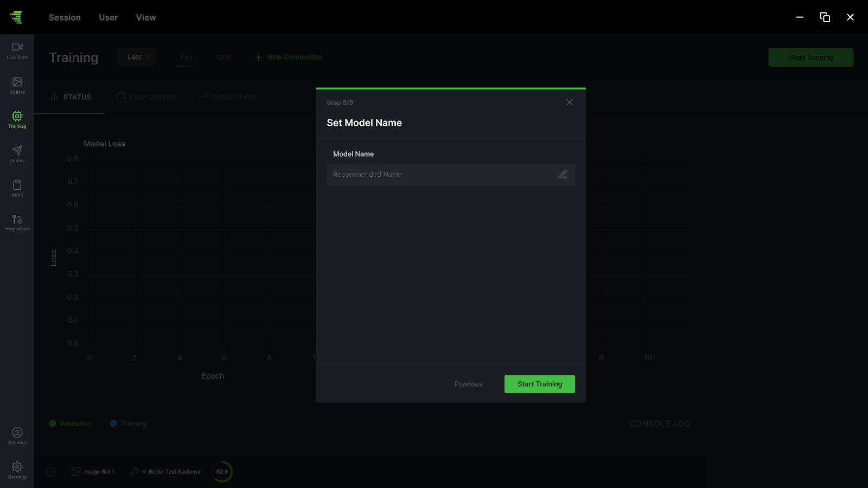
Task: Select the Fan connection tab
Action: pos(186,57)
